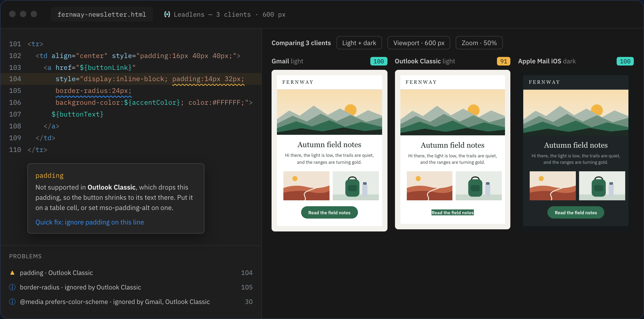
Task: Click the info icon beside border-radius problem
Action: (12, 287)
